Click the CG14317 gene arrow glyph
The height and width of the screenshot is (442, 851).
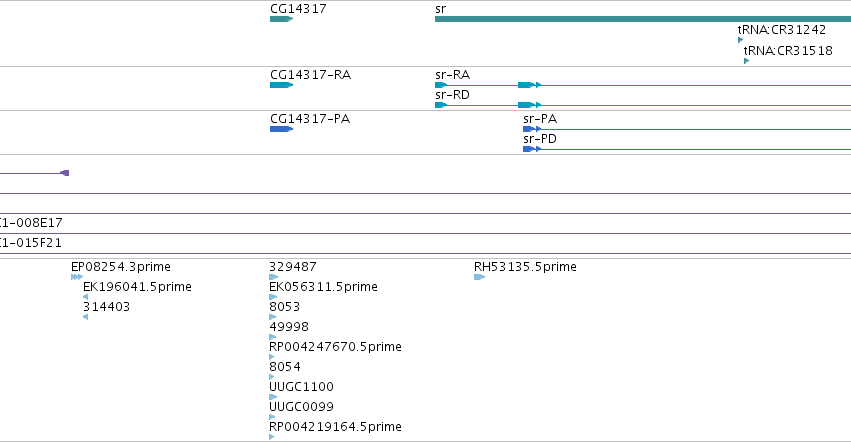tap(281, 19)
